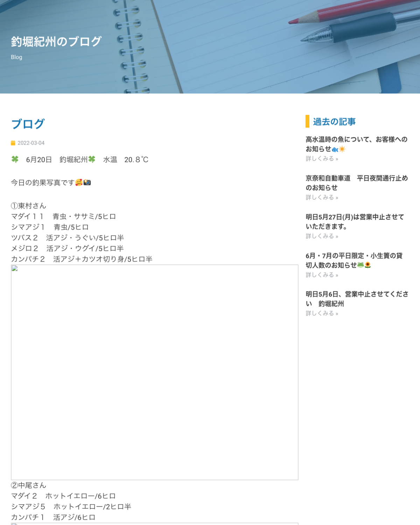Screen dimensions: 420x525
Task: Select the line カンパチ１ 活アジ/6ヒロ
Action: click(x=53, y=517)
